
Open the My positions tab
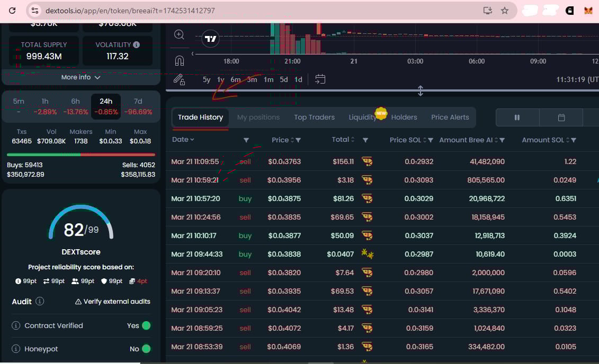click(258, 117)
